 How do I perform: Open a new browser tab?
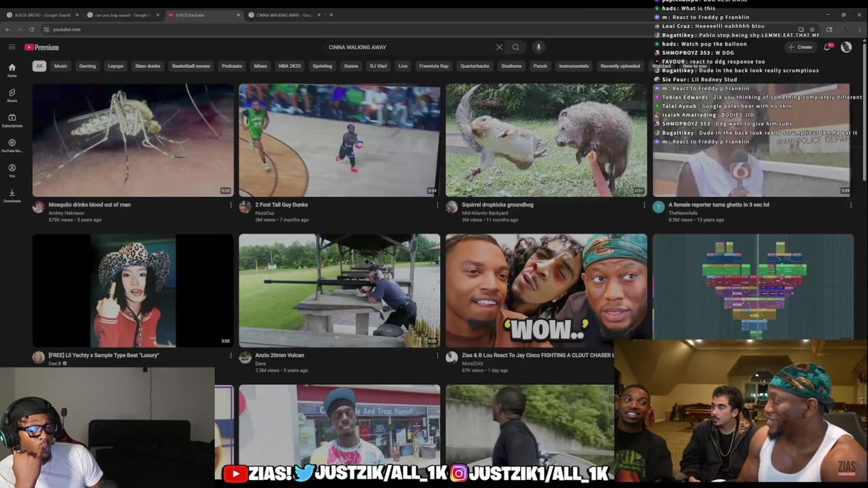click(331, 15)
